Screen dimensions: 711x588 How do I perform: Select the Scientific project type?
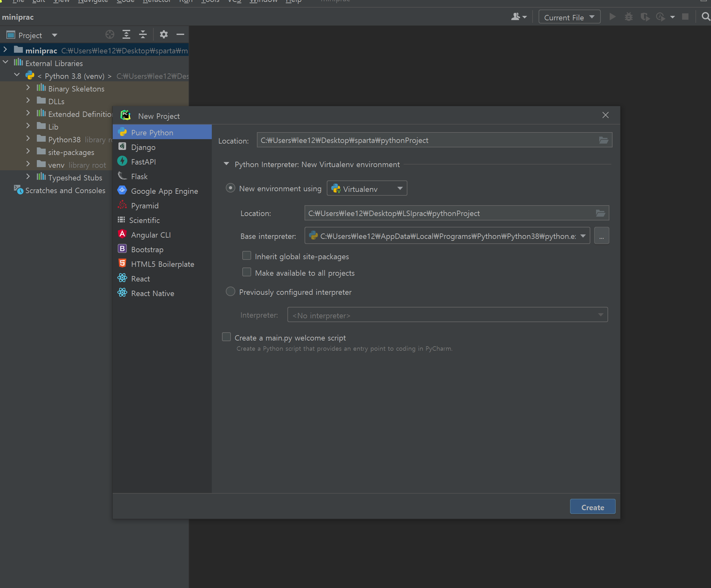(162, 220)
